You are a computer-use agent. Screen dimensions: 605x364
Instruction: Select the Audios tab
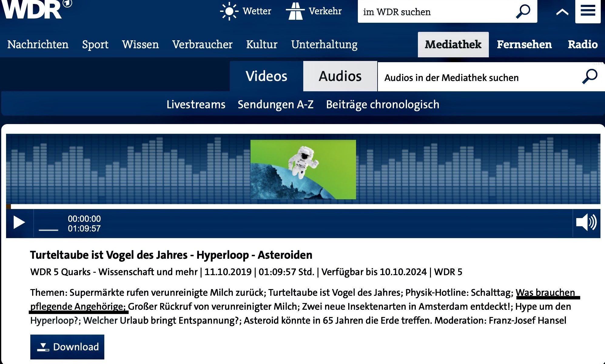340,76
